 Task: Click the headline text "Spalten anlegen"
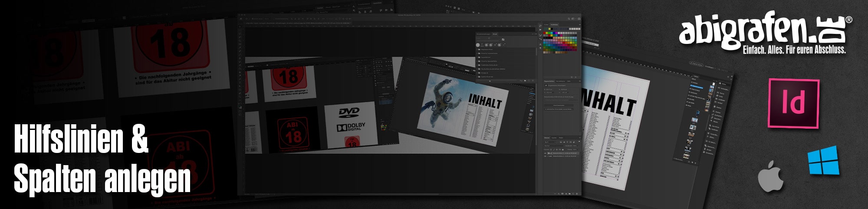click(102, 179)
